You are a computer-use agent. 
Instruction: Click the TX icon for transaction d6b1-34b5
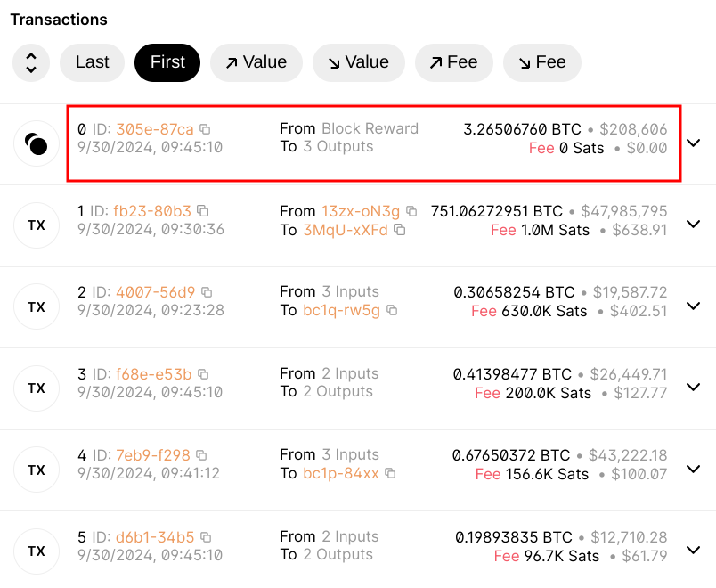coord(36,550)
